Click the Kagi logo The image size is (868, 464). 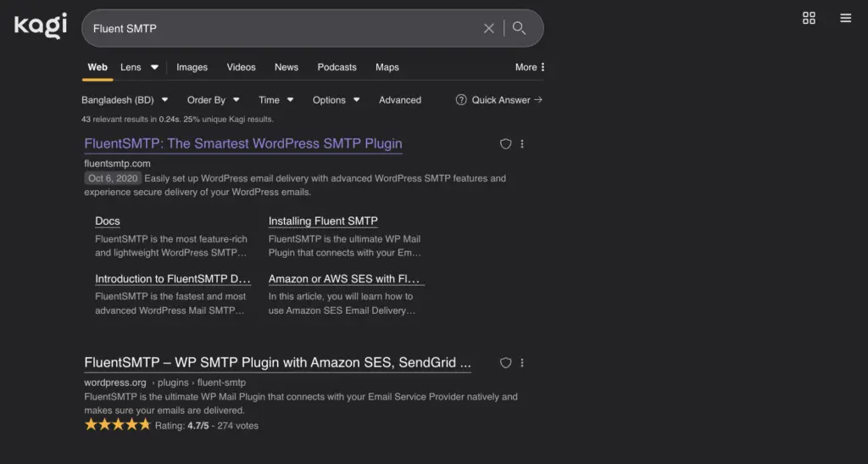click(x=41, y=25)
